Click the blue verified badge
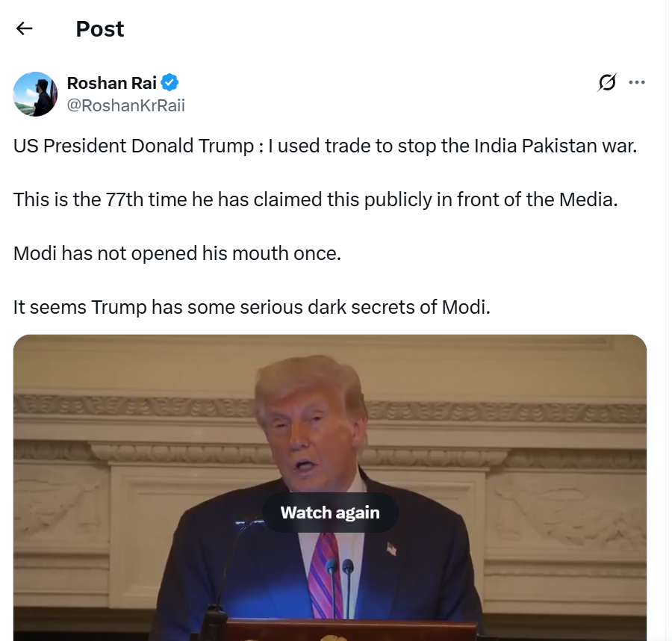This screenshot has width=672, height=641. coord(169,82)
